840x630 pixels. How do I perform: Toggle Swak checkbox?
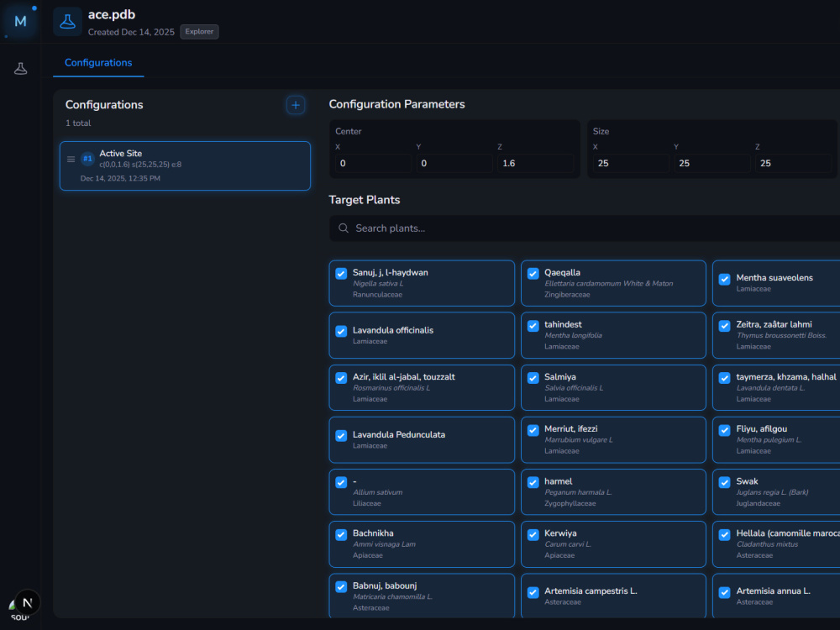click(x=724, y=483)
